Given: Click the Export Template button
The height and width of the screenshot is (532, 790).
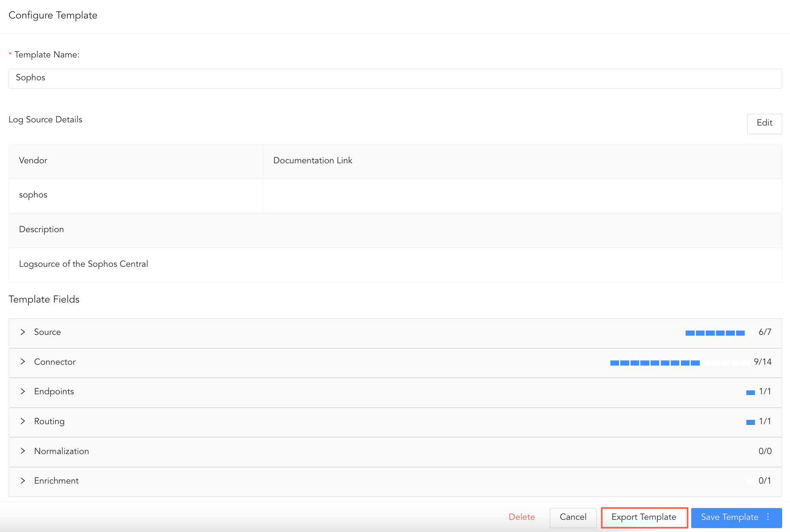Looking at the screenshot, I should [x=644, y=517].
